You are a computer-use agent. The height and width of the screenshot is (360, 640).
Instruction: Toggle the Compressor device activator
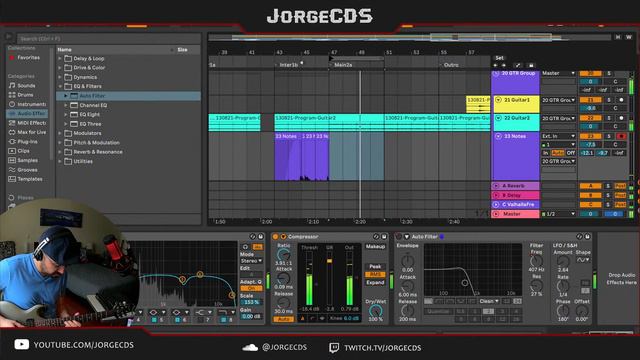276,237
